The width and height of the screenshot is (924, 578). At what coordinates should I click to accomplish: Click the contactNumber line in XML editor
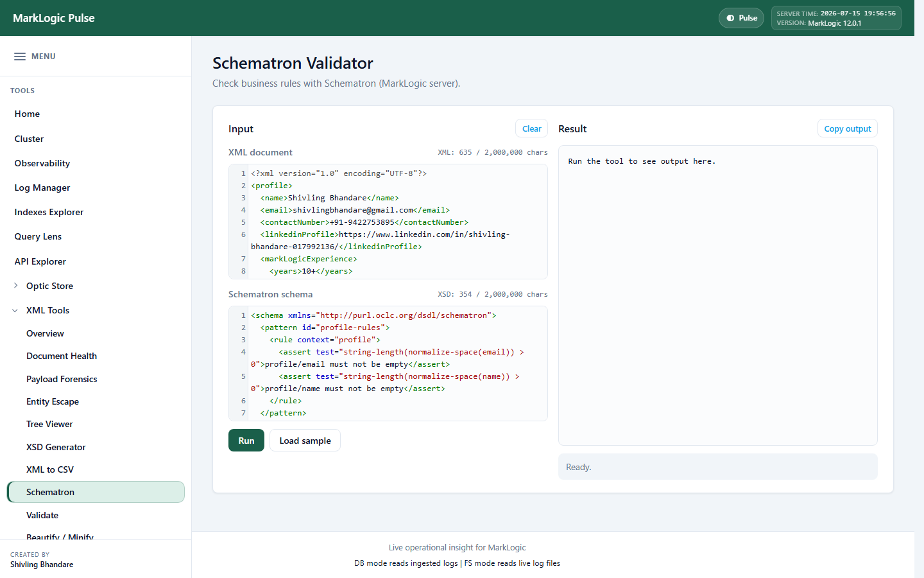coord(364,222)
